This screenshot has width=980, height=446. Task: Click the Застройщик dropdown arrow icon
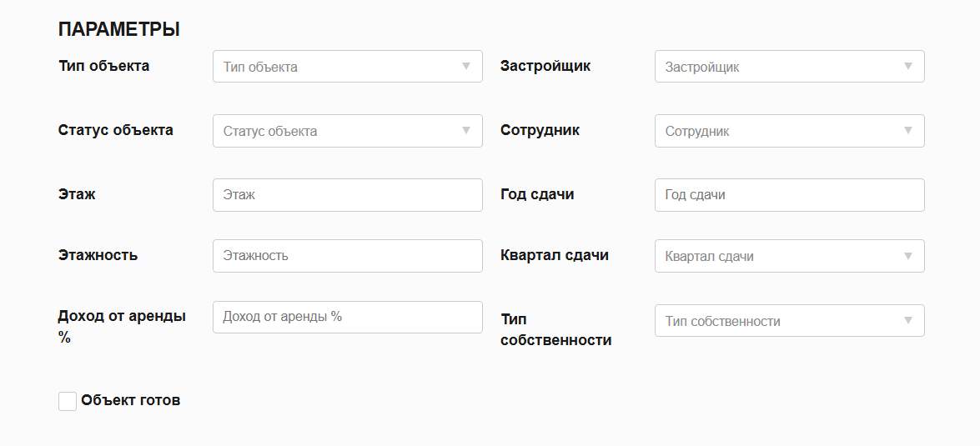(908, 67)
